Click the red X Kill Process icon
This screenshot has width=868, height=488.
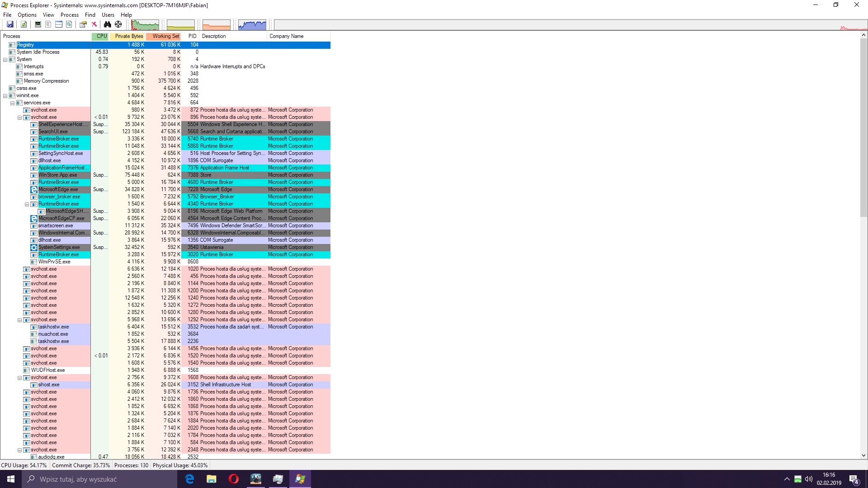click(94, 24)
